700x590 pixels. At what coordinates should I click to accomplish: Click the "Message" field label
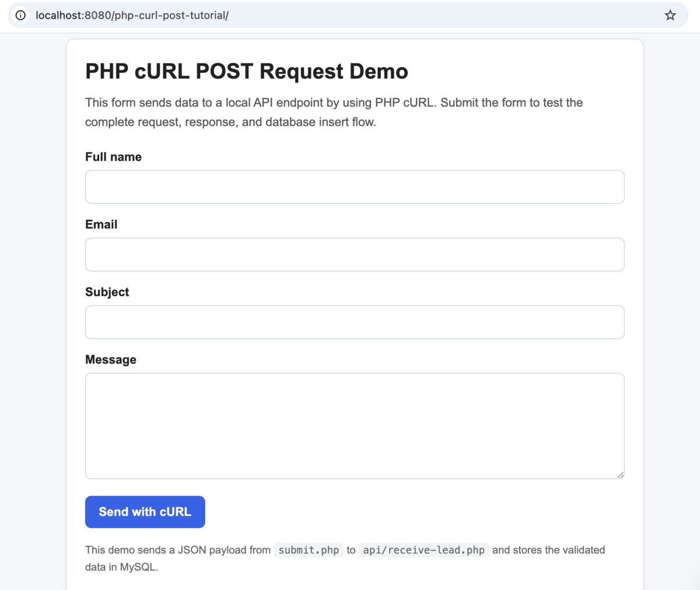(x=111, y=360)
